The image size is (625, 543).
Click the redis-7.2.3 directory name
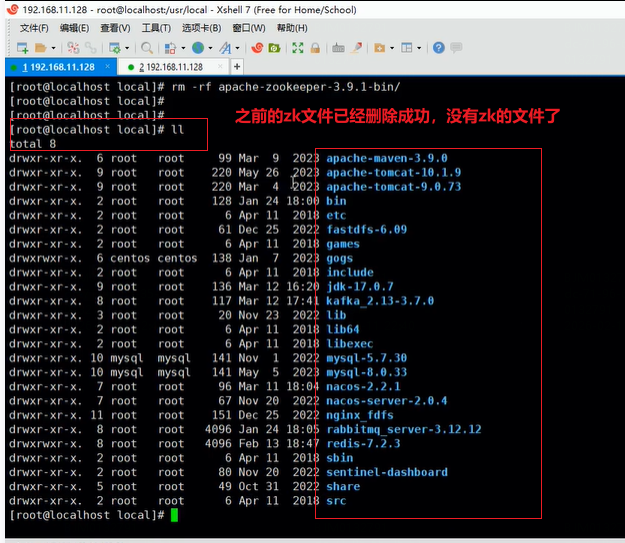pyautogui.click(x=363, y=444)
